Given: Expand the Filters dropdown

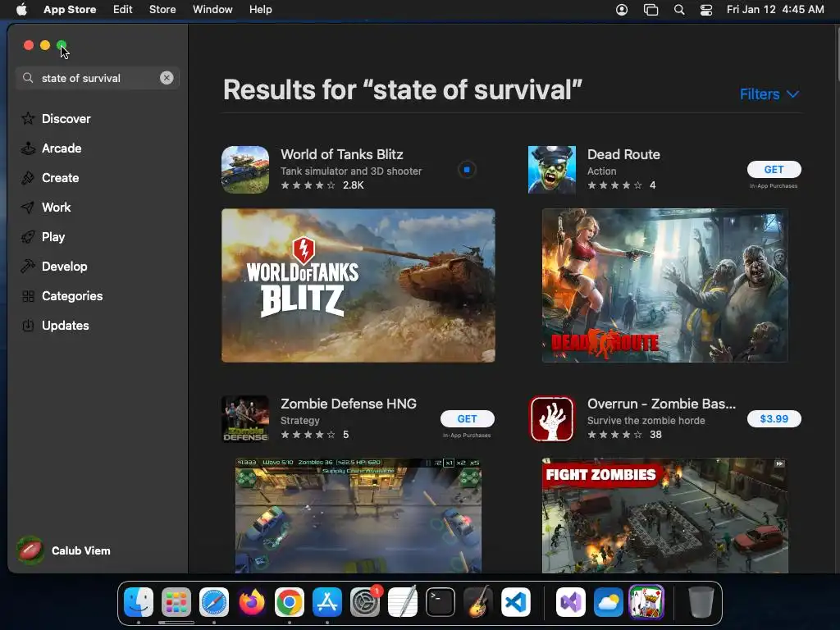Looking at the screenshot, I should pos(769,94).
